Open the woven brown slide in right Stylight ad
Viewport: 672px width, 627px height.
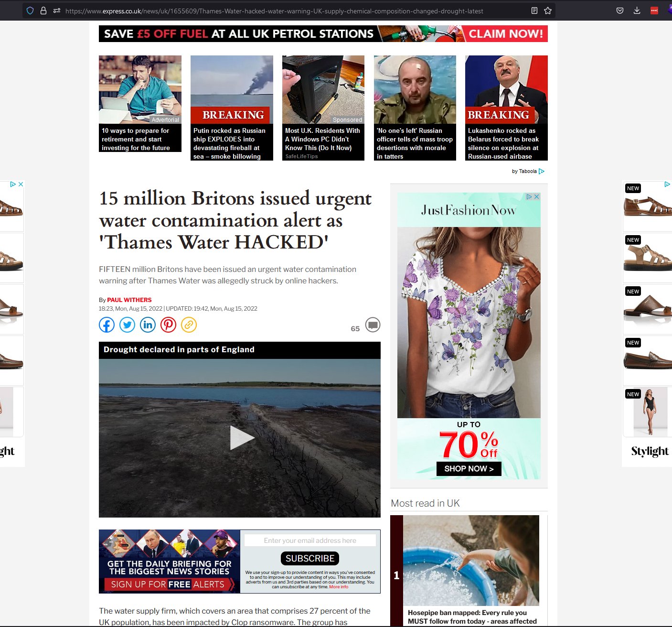tap(648, 309)
